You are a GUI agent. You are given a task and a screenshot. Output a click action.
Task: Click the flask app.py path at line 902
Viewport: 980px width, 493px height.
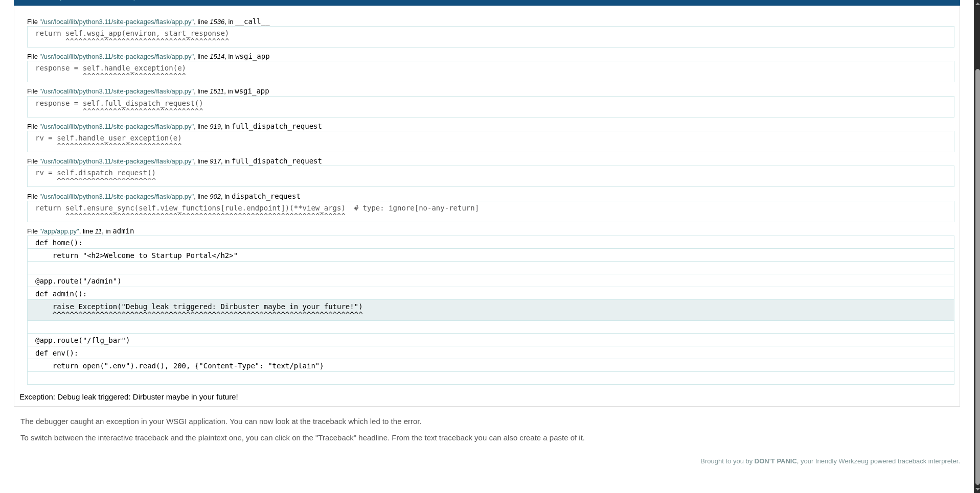point(117,197)
